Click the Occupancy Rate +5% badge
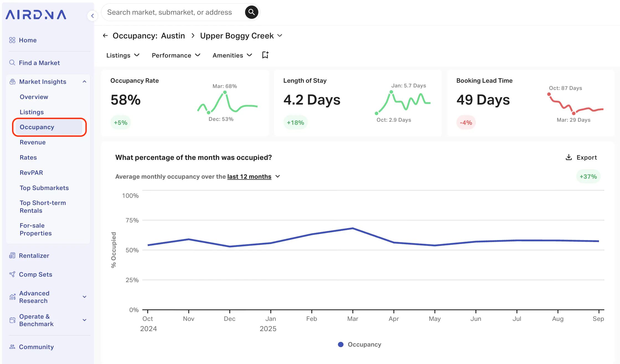 coord(120,123)
